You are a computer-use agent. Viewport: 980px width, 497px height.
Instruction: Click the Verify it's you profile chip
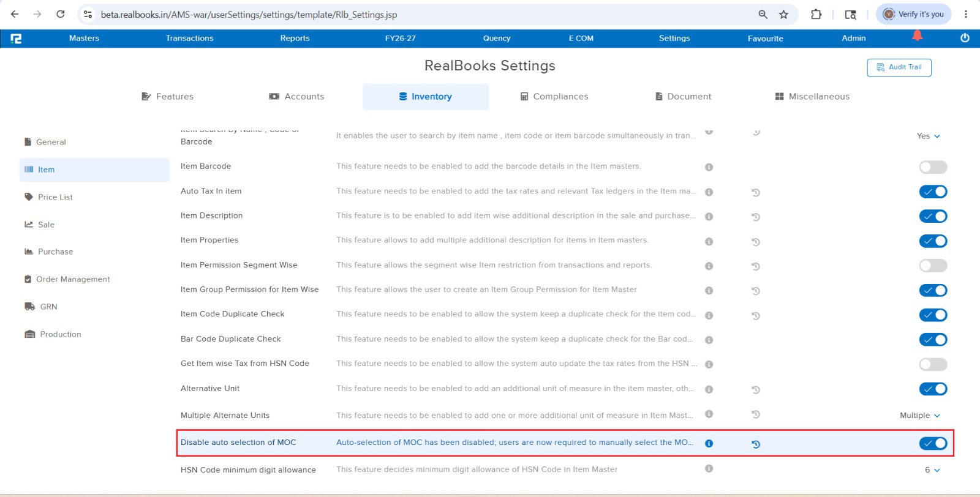[913, 14]
